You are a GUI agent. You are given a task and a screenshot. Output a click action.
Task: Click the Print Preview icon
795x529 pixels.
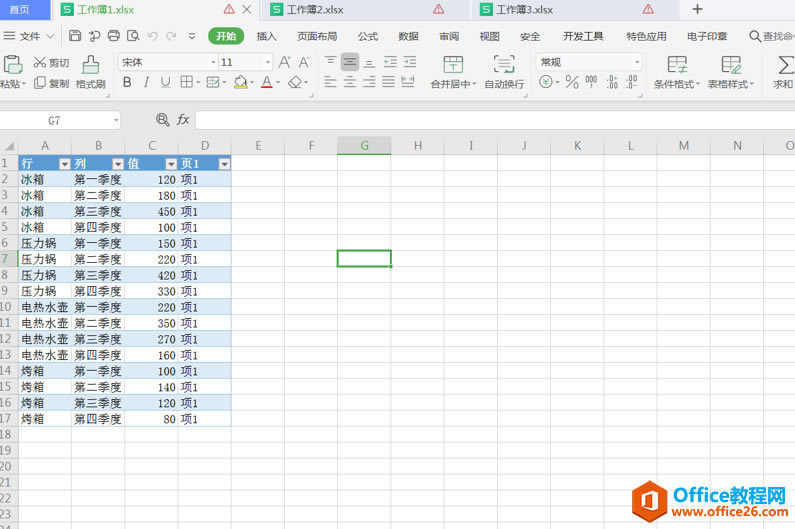coord(133,36)
